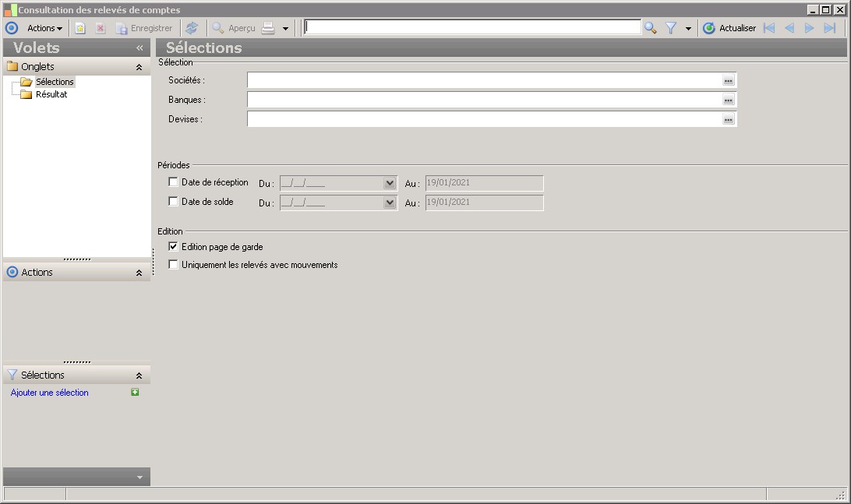Click the Actions panel circle icon

[12, 272]
